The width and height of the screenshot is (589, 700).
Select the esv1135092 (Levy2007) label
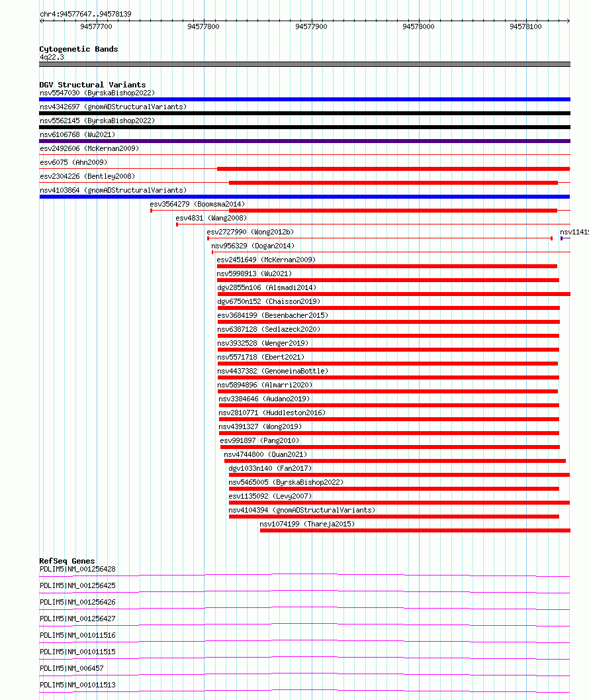[x=270, y=496]
